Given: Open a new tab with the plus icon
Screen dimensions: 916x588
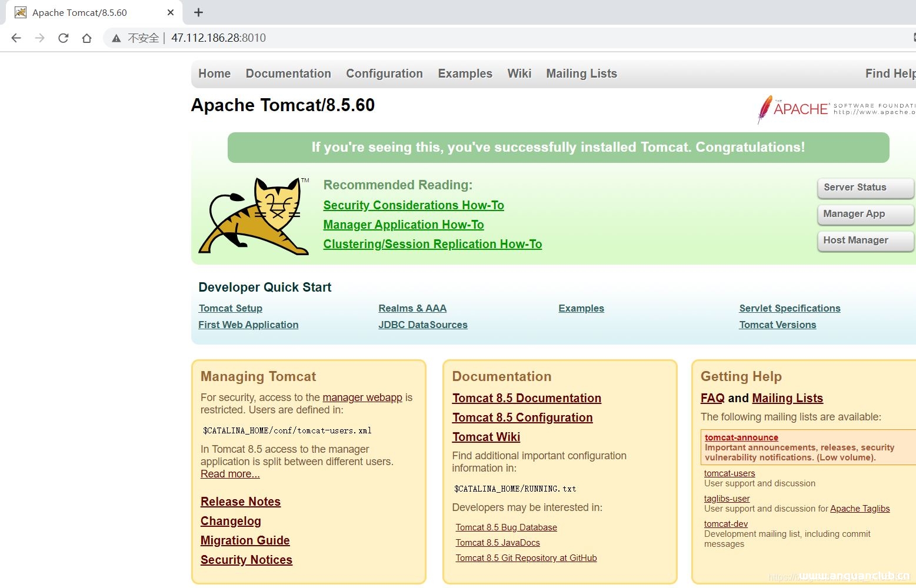Looking at the screenshot, I should click(x=198, y=12).
